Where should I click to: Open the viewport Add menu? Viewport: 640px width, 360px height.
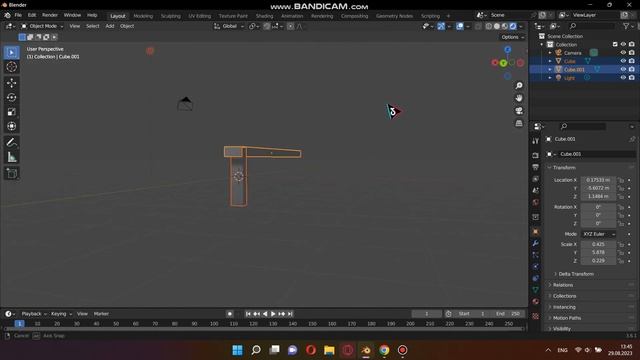pos(110,26)
